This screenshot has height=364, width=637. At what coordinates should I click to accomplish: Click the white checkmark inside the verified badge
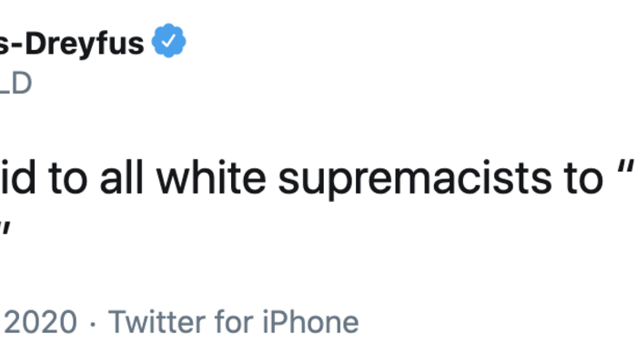click(168, 41)
